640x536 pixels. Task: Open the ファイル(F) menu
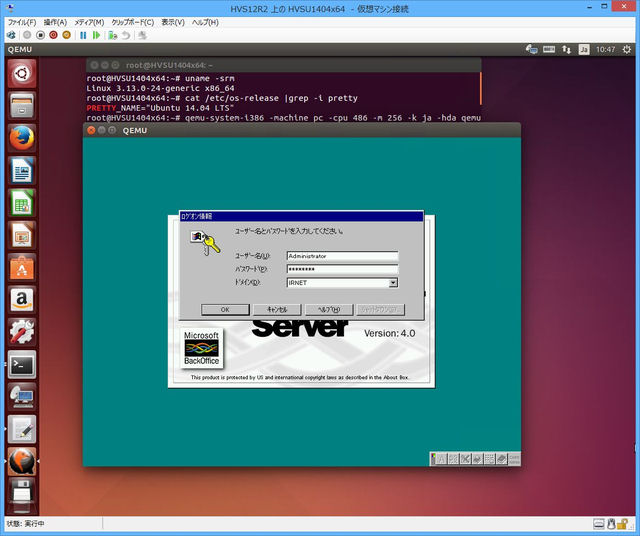pos(22,22)
